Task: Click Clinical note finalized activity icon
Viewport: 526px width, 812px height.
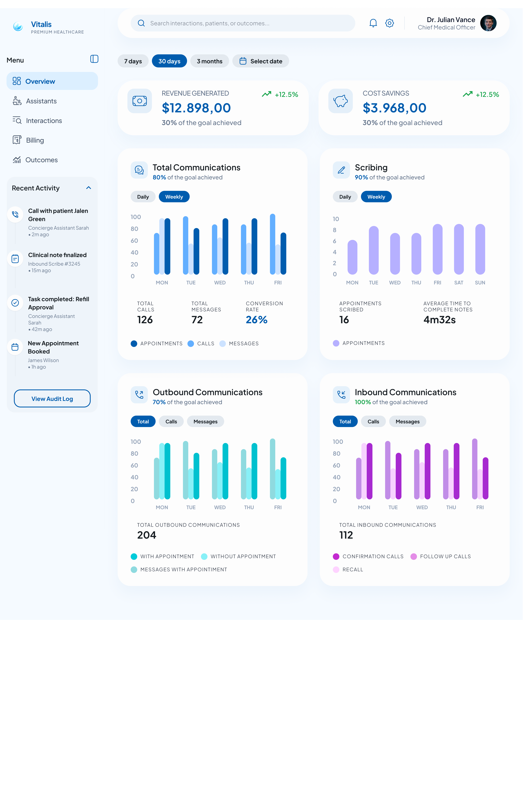Action: click(15, 259)
